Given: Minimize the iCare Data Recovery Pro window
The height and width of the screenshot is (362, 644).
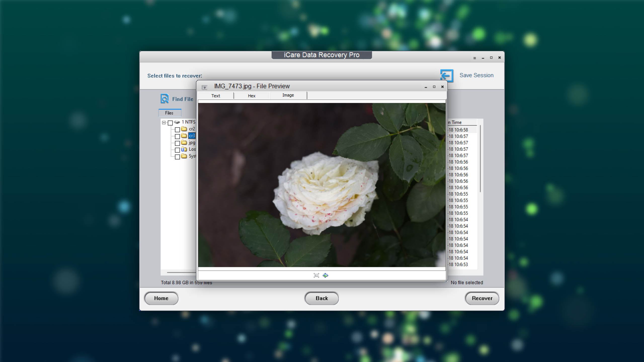Looking at the screenshot, I should click(483, 58).
